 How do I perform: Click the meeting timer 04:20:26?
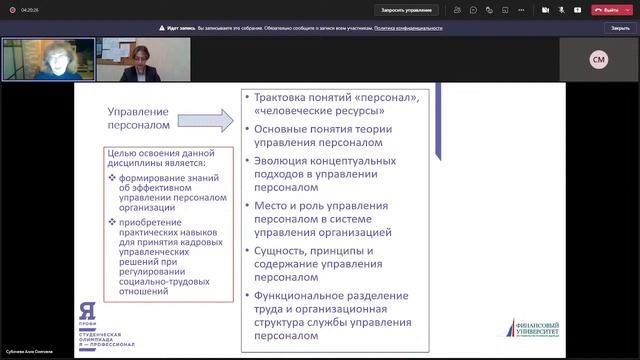click(x=30, y=10)
